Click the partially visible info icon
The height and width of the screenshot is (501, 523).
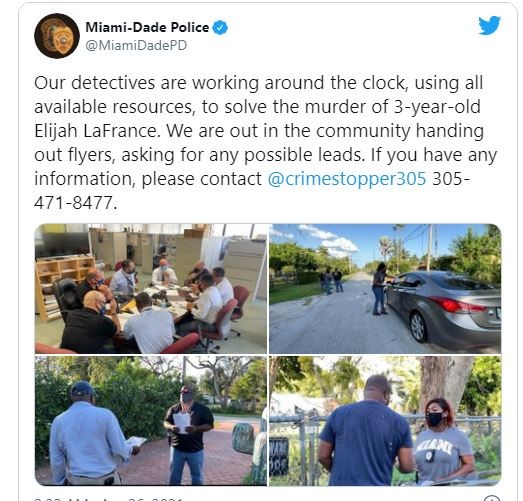coord(493,498)
